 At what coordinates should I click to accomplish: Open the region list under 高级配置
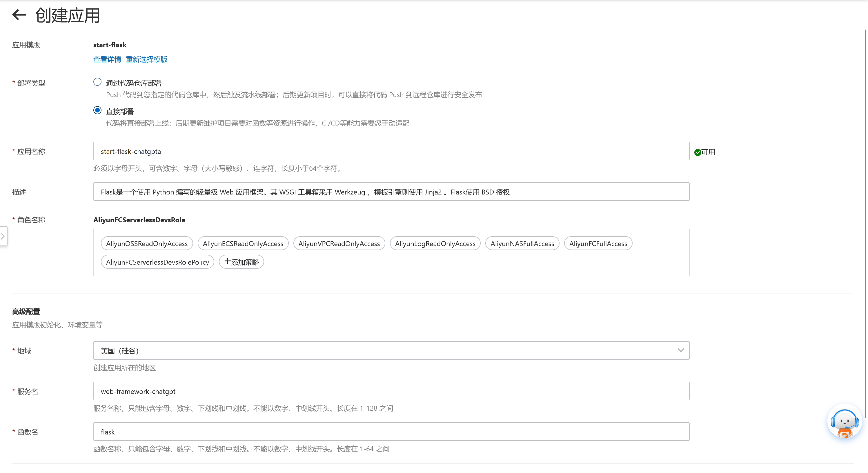pos(391,350)
